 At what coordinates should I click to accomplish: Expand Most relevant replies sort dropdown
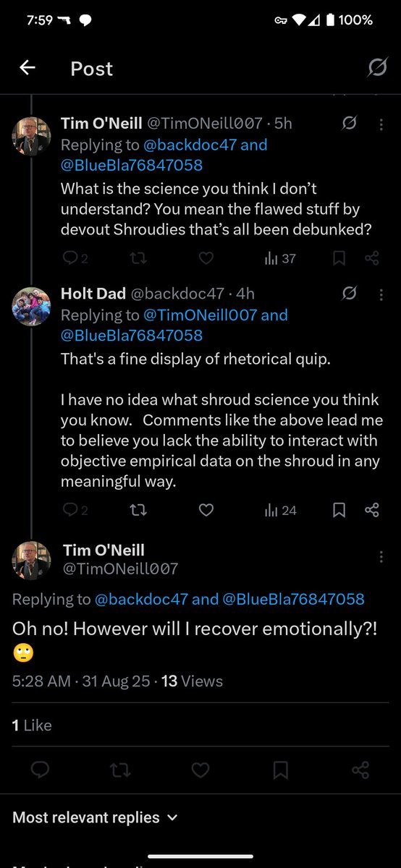click(95, 817)
